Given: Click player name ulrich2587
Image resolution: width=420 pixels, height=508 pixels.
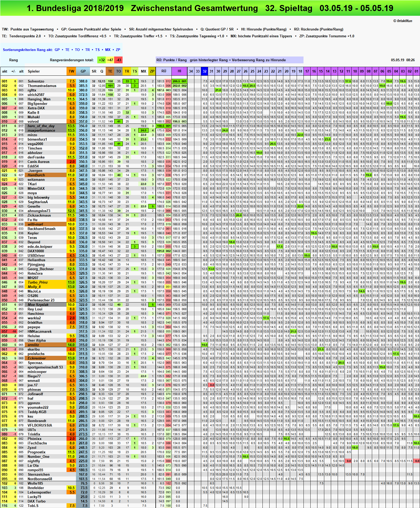Looking at the screenshot, I should coord(37,95).
